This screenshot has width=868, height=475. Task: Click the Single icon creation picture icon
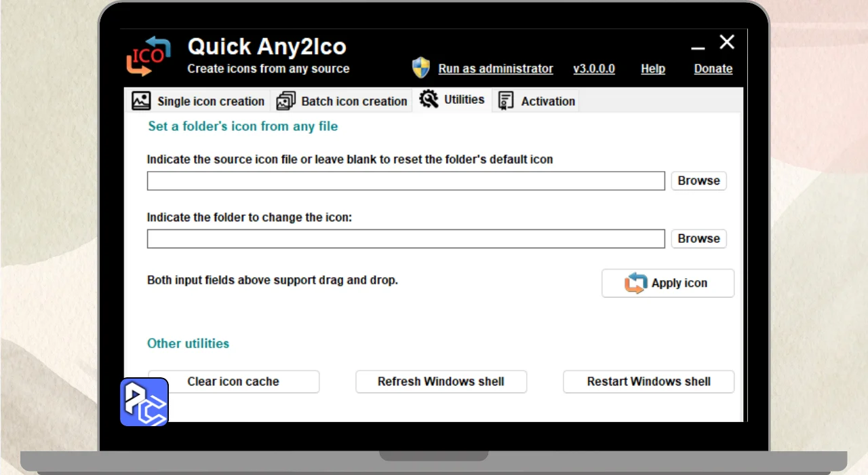(141, 101)
